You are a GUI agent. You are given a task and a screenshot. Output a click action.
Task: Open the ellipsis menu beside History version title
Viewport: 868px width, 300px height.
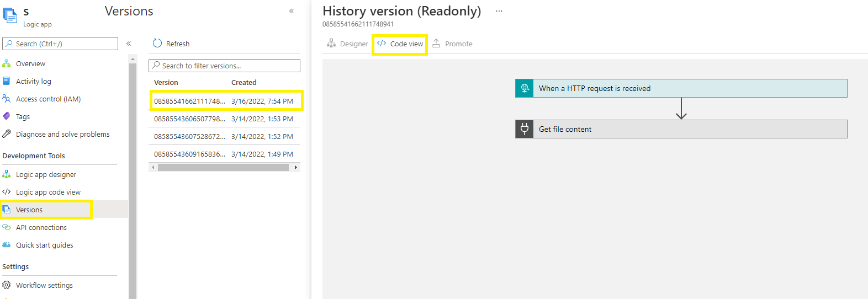(x=499, y=11)
